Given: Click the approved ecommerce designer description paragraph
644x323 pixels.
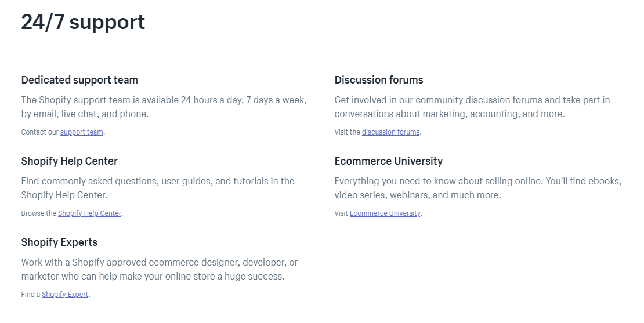Looking at the screenshot, I should coord(160,269).
